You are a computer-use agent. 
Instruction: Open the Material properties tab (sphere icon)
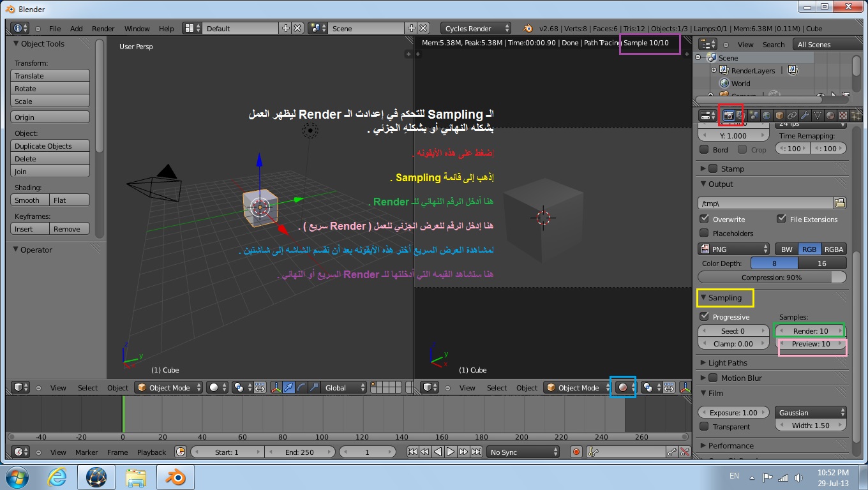[830, 115]
